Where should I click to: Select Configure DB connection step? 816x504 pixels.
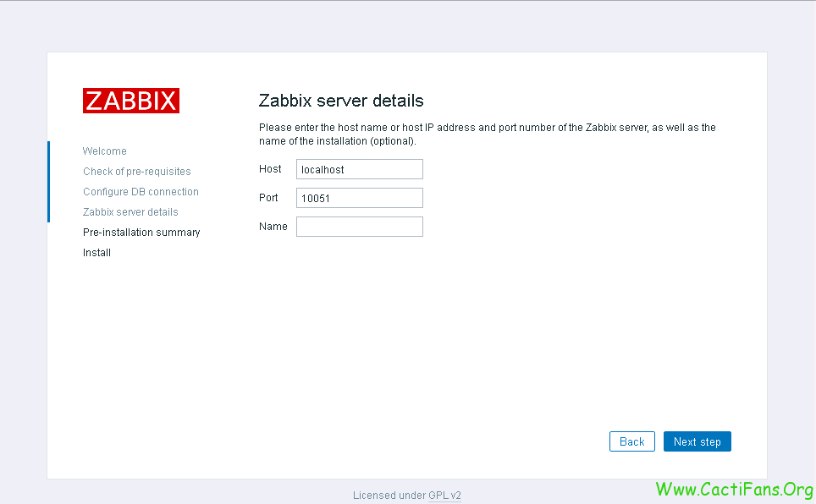point(141,191)
